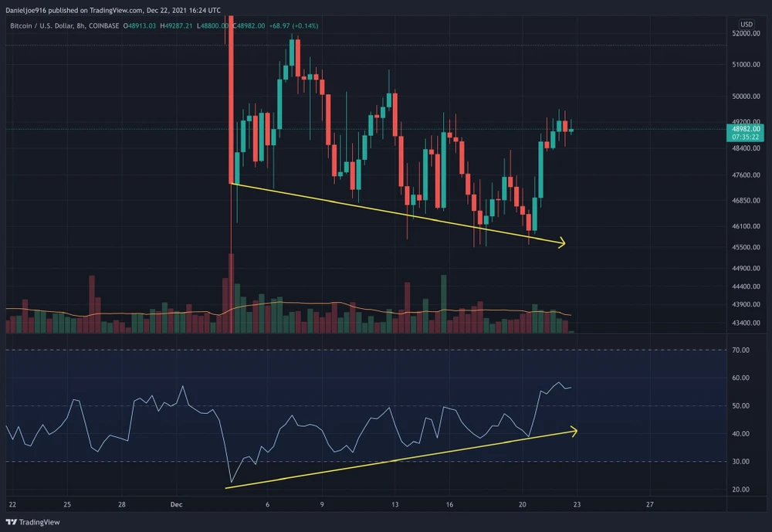Screen dimensions: 772x532
Task: Click the 70.00 level on RSI axis
Action: pyautogui.click(x=740, y=351)
